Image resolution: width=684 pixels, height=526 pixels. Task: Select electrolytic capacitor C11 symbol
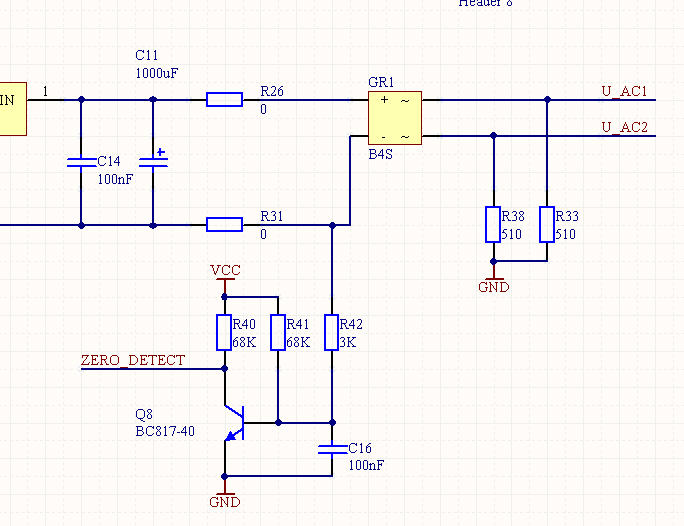(153, 160)
